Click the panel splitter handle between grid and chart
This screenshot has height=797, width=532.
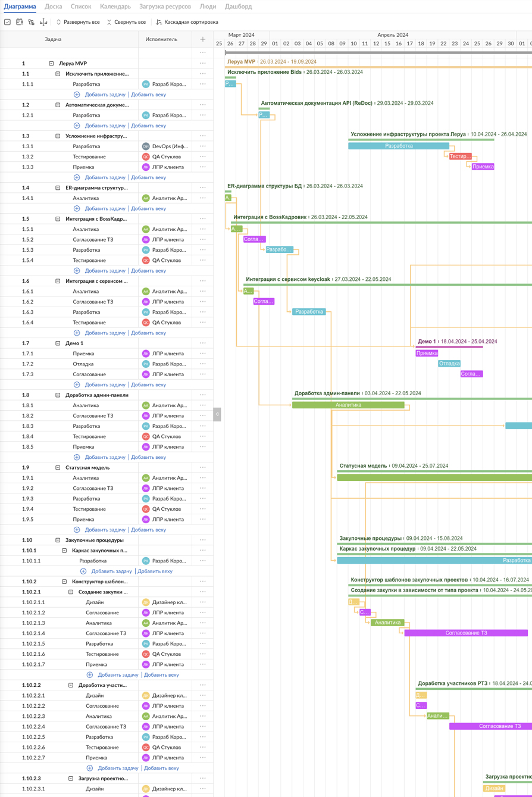click(217, 414)
